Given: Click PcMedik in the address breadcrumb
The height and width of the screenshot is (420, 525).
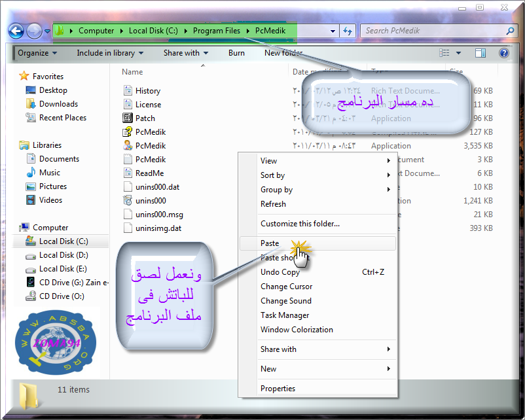Looking at the screenshot, I should point(270,31).
